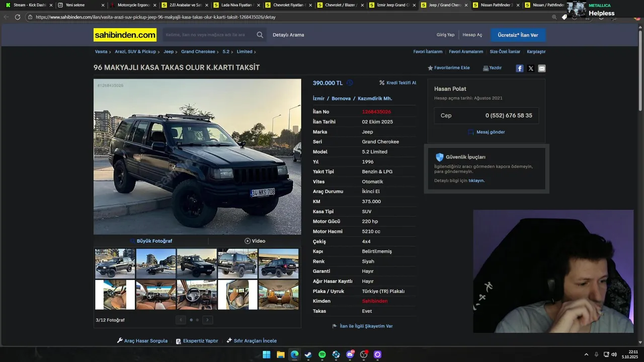Screen dimensions: 644x362
Task: Open Spotify from taskbar
Action: click(x=322, y=354)
